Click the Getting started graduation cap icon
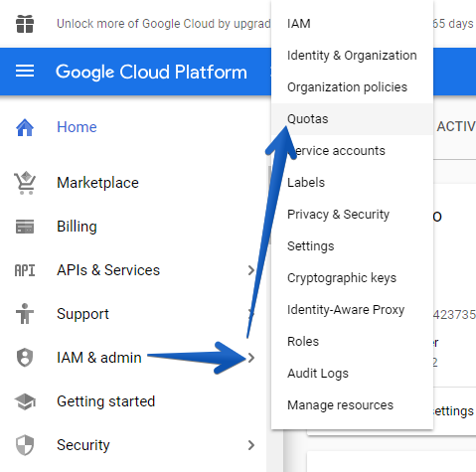The width and height of the screenshot is (476, 472). pyautogui.click(x=25, y=401)
